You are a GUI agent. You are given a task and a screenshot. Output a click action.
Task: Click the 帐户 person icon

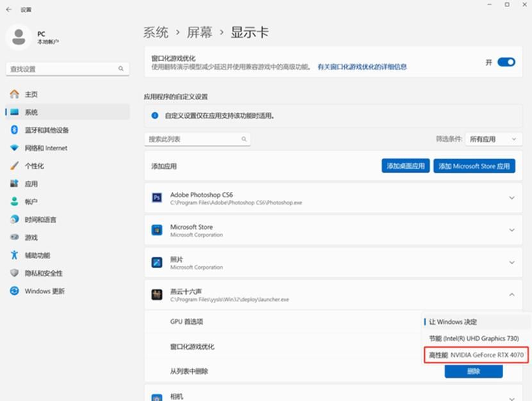click(x=14, y=201)
